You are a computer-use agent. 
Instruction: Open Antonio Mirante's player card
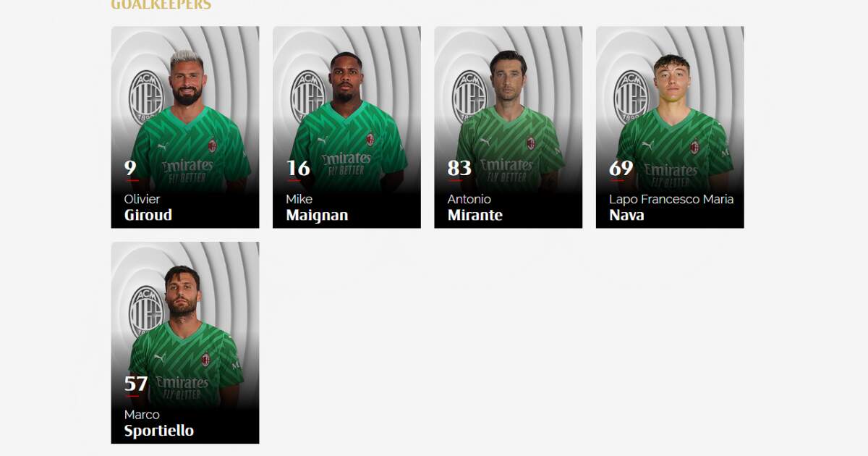509,127
